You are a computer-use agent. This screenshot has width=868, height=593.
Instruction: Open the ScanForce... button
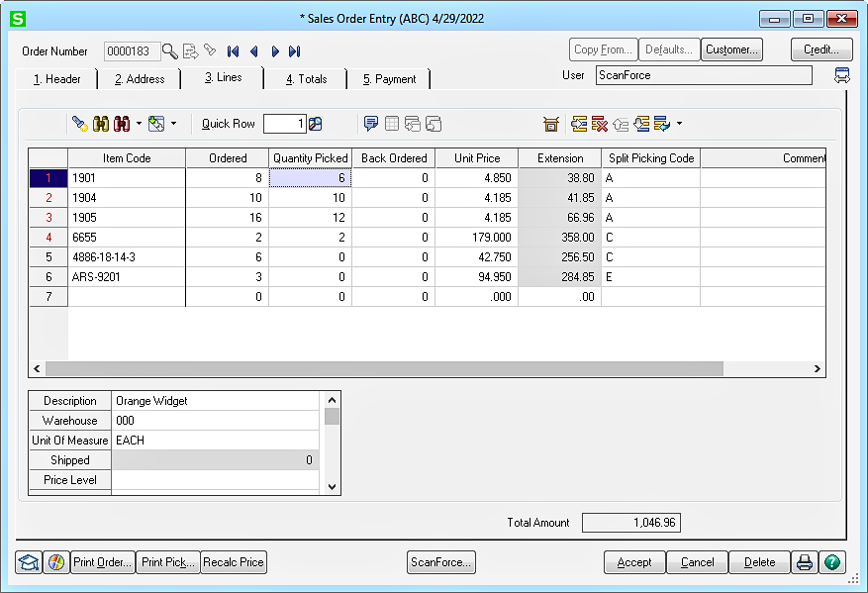(441, 562)
